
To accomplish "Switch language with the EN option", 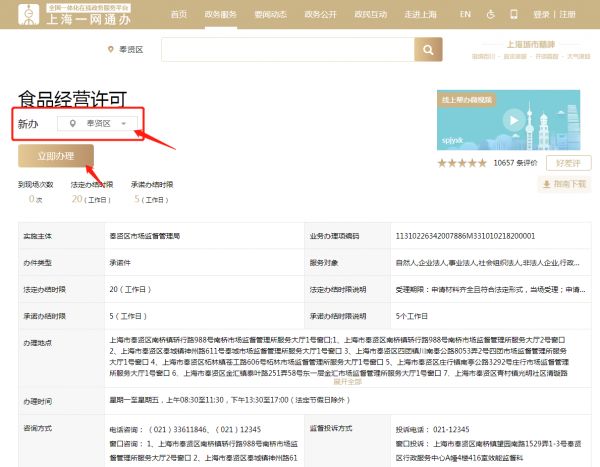I will pyautogui.click(x=465, y=15).
